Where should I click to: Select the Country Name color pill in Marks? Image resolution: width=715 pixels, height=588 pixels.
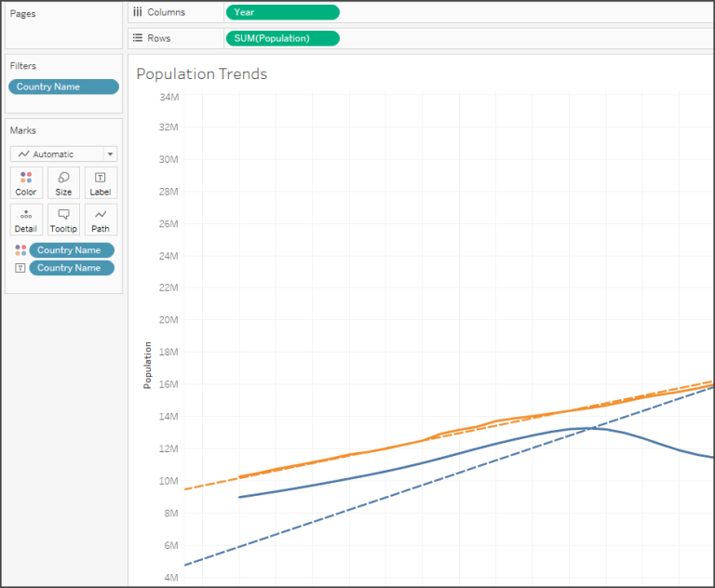click(72, 250)
